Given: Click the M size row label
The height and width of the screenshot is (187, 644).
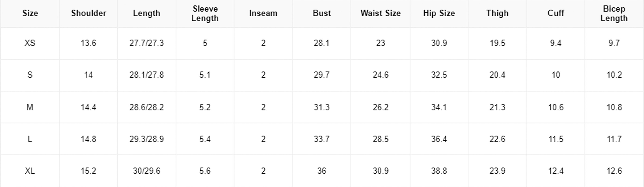Looking at the screenshot, I should 30,107.
